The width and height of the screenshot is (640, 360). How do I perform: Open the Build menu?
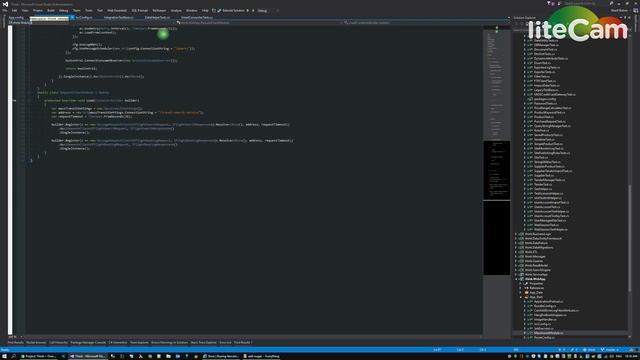[x=51, y=11]
